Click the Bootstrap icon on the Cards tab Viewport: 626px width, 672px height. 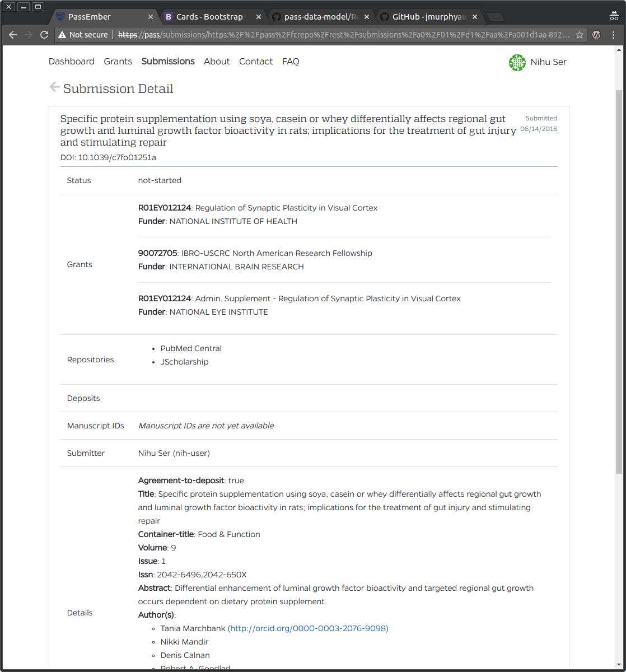[x=169, y=16]
